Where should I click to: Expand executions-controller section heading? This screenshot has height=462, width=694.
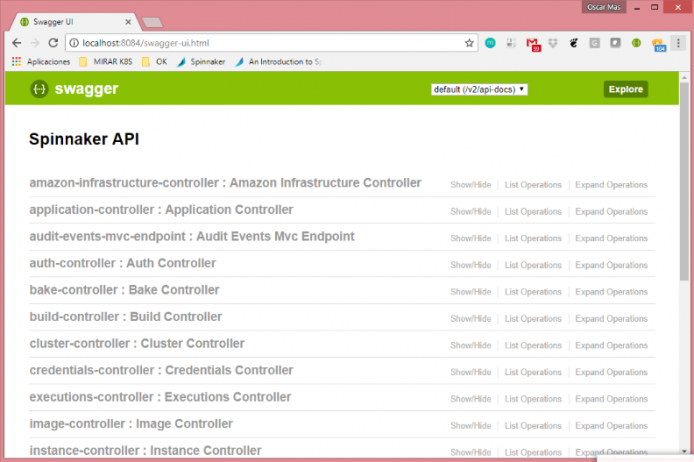160,397
